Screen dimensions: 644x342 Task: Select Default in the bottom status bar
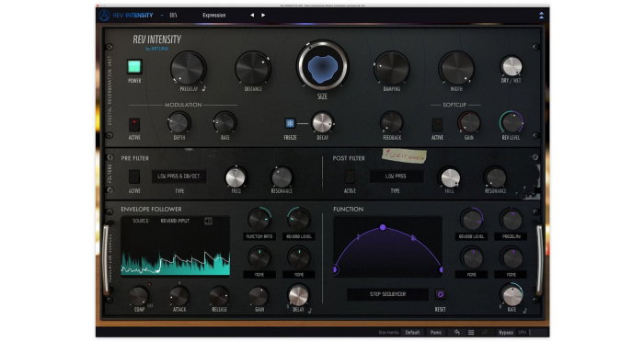[x=412, y=332]
